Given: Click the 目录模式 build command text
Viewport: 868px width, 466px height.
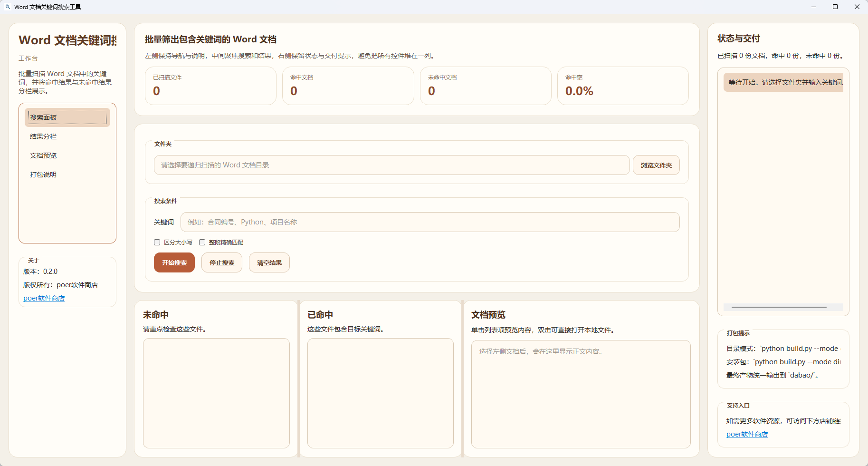Looking at the screenshot, I should pos(783,349).
